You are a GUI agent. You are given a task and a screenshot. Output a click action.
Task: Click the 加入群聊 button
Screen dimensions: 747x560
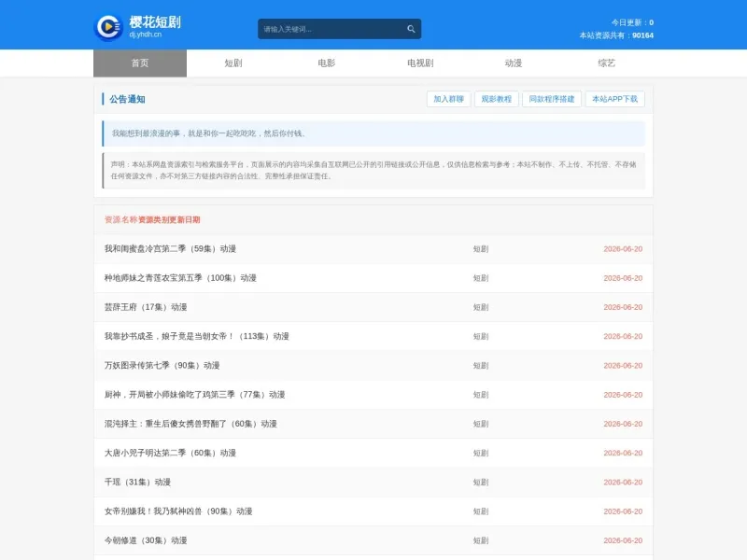click(449, 99)
